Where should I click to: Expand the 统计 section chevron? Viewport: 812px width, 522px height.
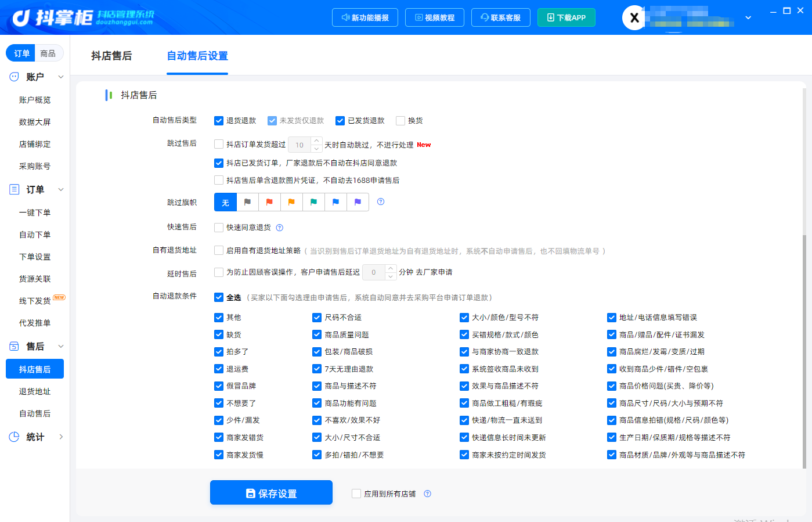61,437
